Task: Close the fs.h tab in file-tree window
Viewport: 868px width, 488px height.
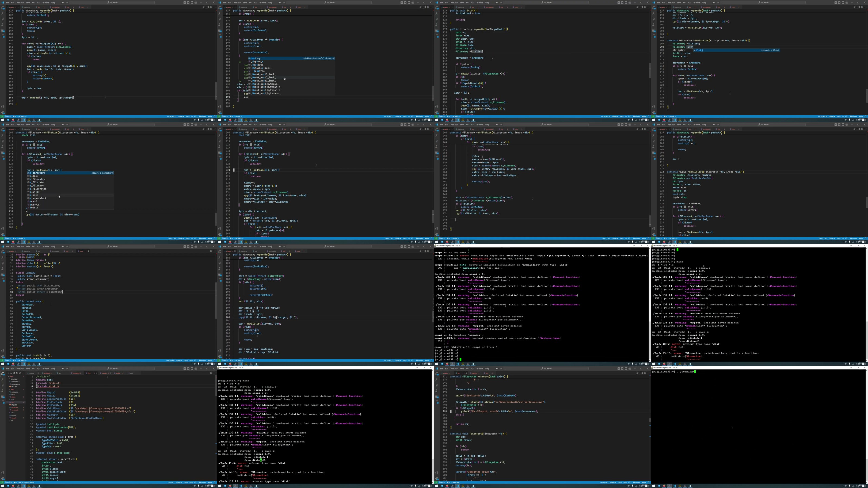Action: point(97,373)
